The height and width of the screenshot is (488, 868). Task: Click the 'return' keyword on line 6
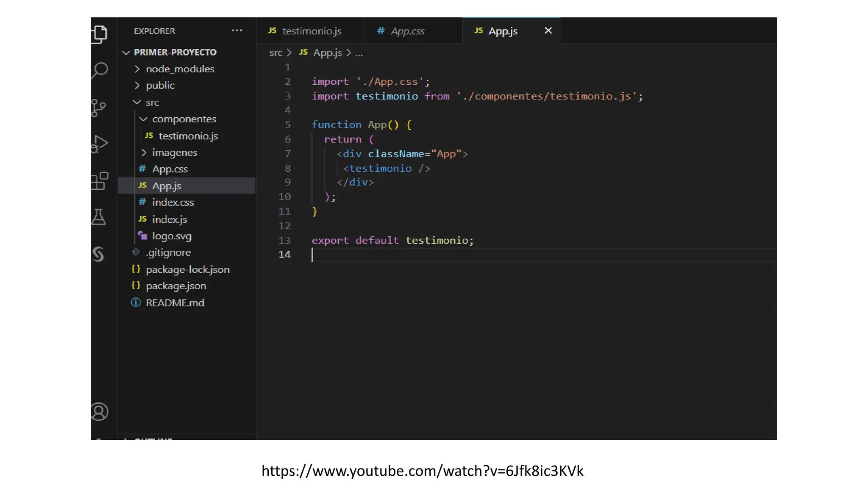coord(343,139)
